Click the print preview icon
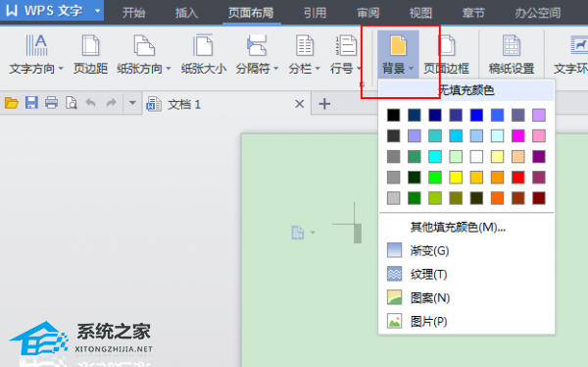 (x=72, y=103)
